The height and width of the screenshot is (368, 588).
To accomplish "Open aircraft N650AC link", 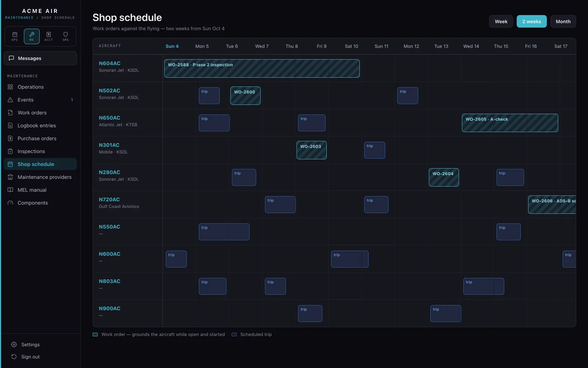I will click(x=110, y=118).
